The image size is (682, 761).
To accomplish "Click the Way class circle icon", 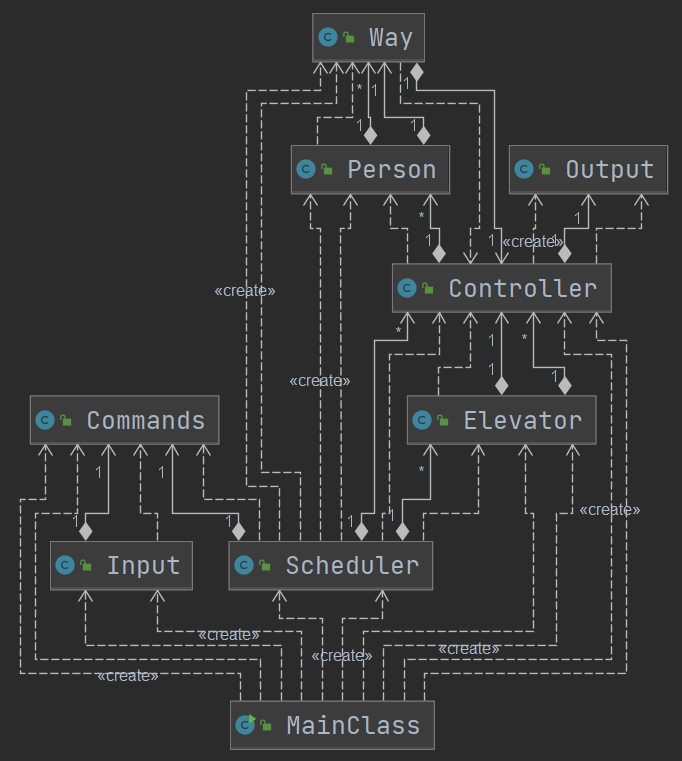I will point(328,37).
